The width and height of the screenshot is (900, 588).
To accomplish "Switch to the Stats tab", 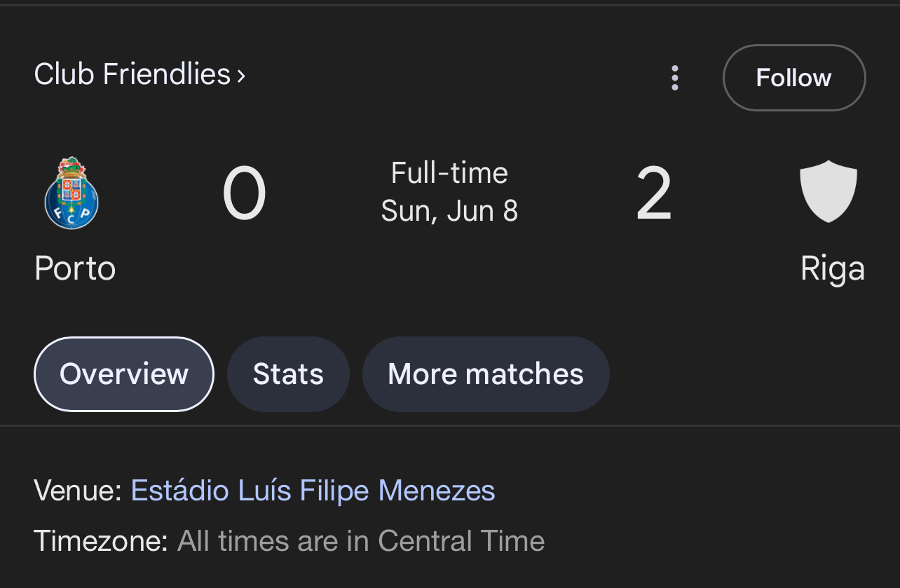I will (x=288, y=374).
